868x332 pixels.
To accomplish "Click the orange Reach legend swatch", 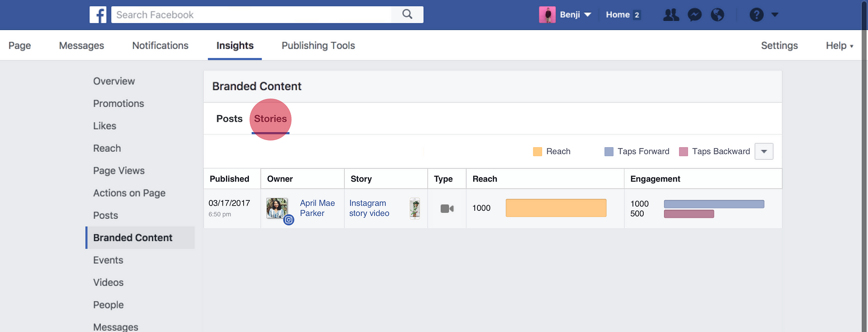I will (x=537, y=151).
